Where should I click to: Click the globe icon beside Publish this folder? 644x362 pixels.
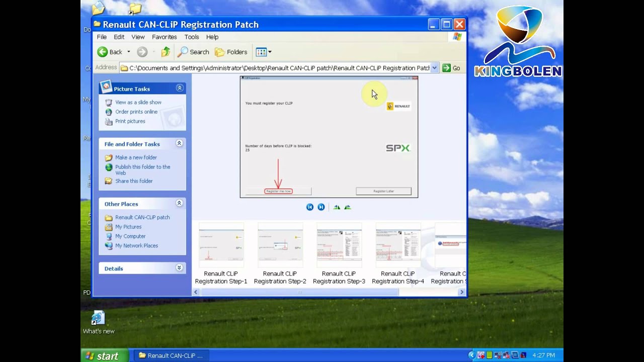[109, 167]
